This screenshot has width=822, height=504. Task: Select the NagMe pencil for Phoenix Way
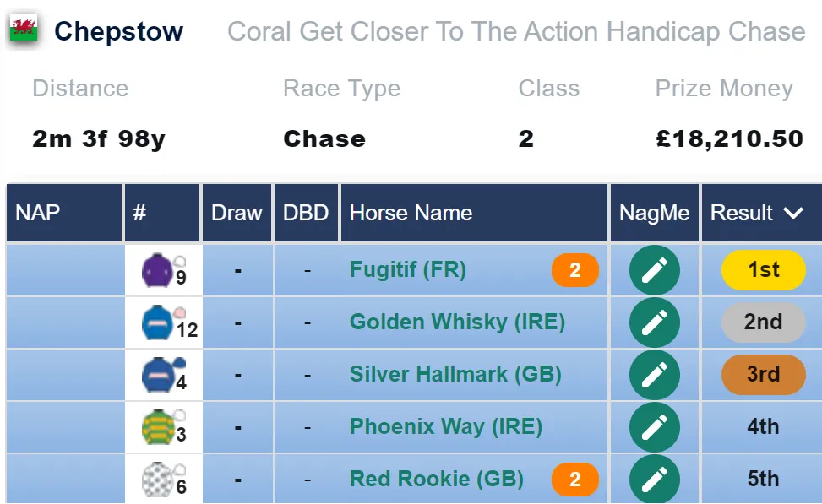(x=654, y=427)
